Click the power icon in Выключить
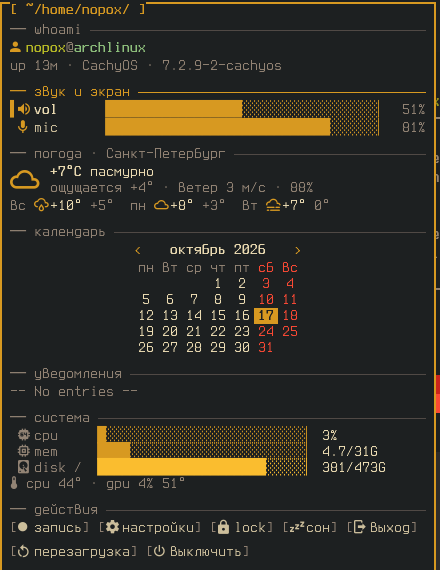 point(159,551)
